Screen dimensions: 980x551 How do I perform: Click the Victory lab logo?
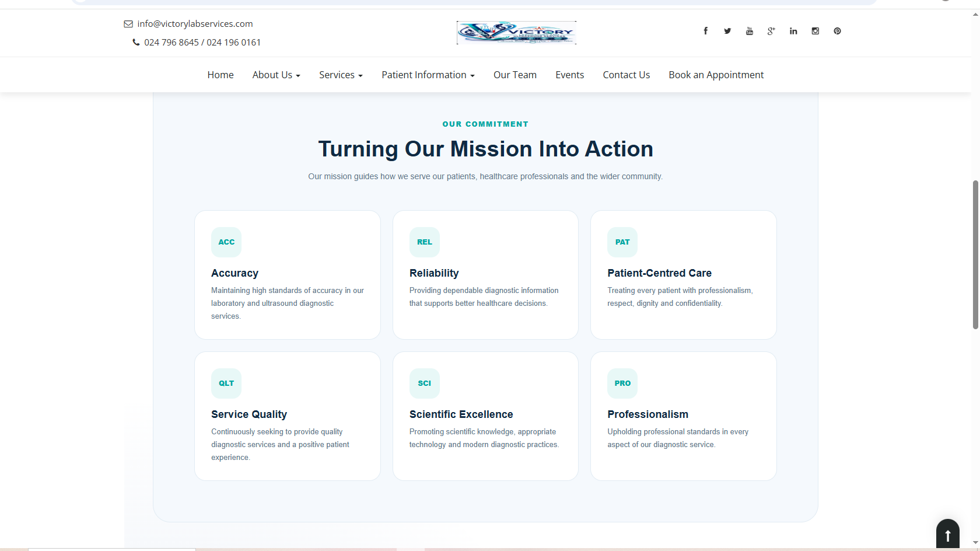[516, 33]
